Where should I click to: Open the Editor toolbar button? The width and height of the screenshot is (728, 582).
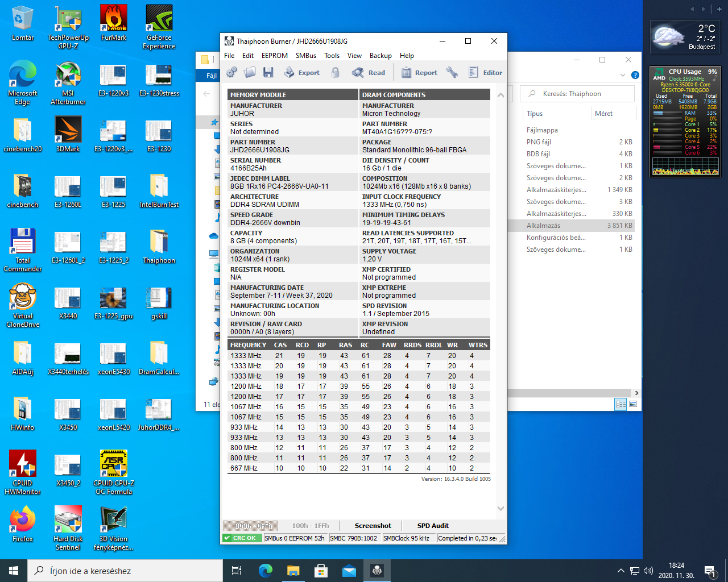(485, 72)
